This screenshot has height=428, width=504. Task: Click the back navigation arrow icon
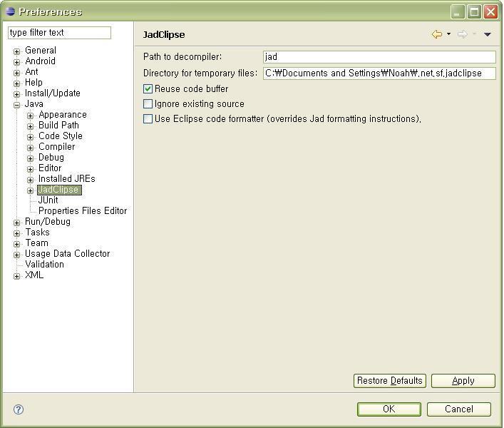pos(436,34)
